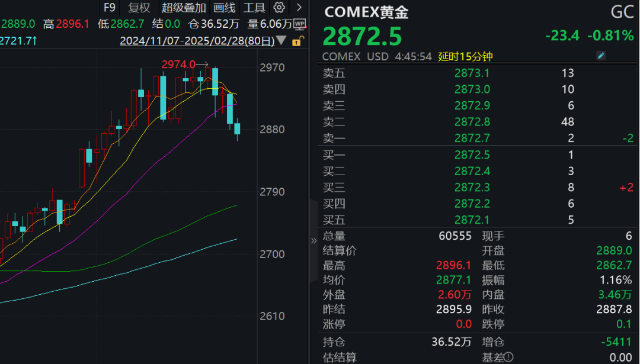Open the chart settings gear icon
The image size is (640, 364).
pos(279,7)
